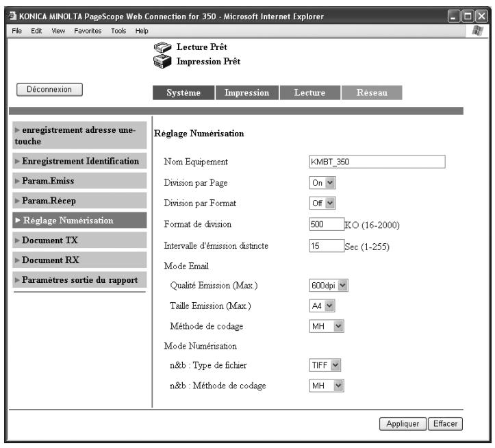495x448 pixels.
Task: Click the printer icon beside Impression Prêt
Action: [x=162, y=61]
